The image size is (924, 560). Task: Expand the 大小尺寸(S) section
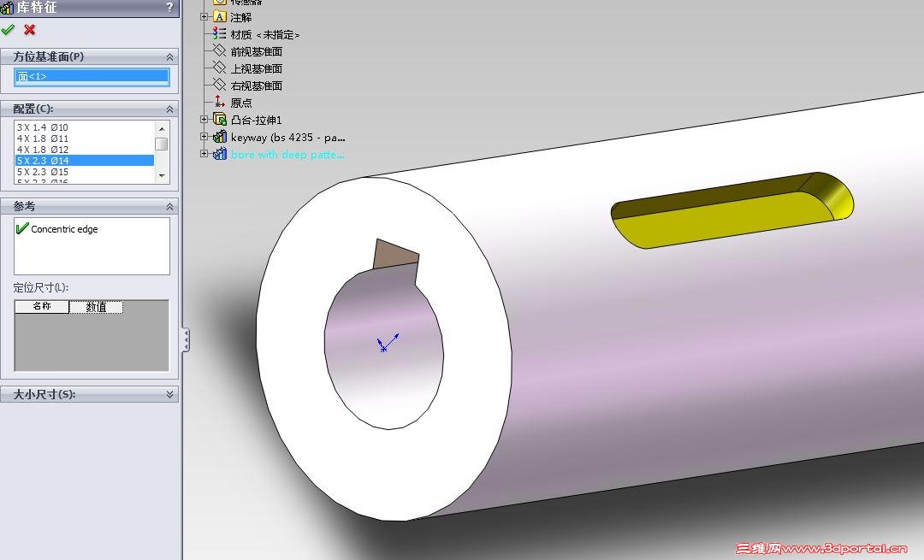(169, 394)
